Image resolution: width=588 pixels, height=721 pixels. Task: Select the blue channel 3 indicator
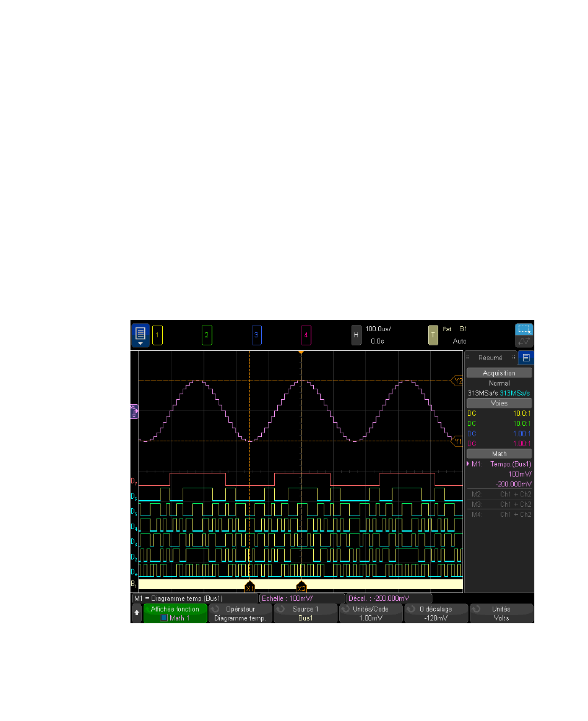pyautogui.click(x=256, y=335)
